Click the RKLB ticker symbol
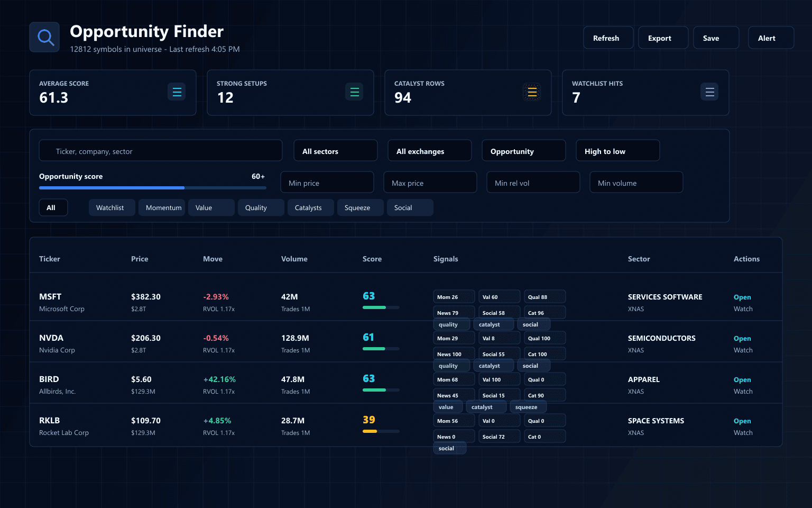The width and height of the screenshot is (812, 508). 49,421
